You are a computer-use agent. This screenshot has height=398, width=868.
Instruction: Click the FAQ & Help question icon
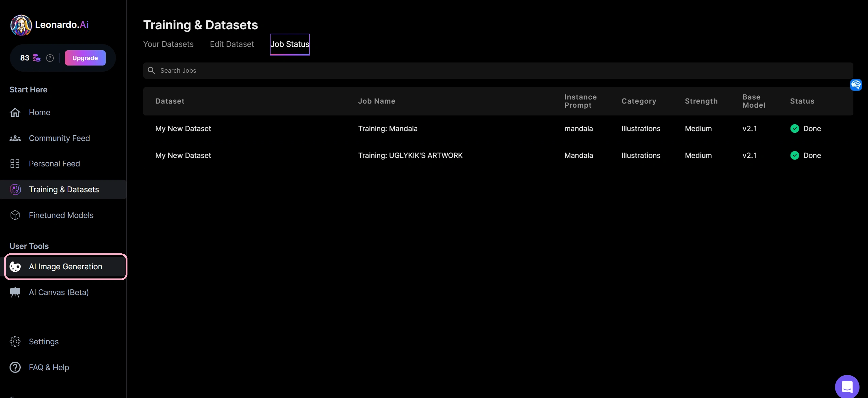click(x=15, y=367)
